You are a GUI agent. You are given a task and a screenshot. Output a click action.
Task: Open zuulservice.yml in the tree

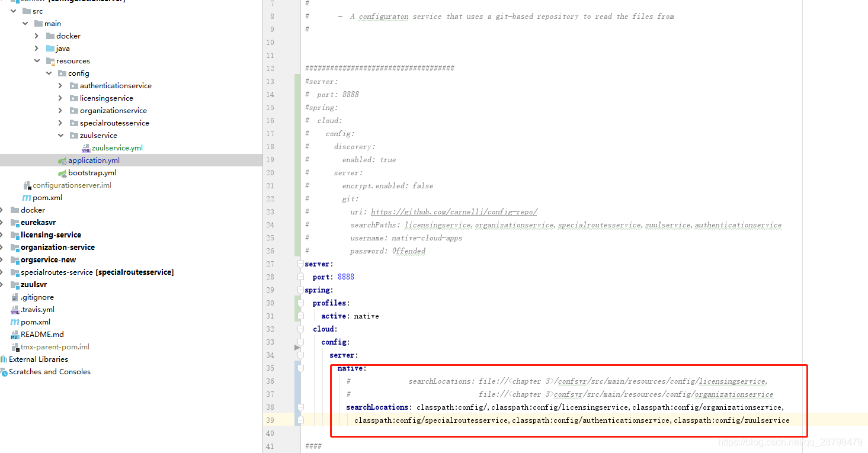pos(117,148)
